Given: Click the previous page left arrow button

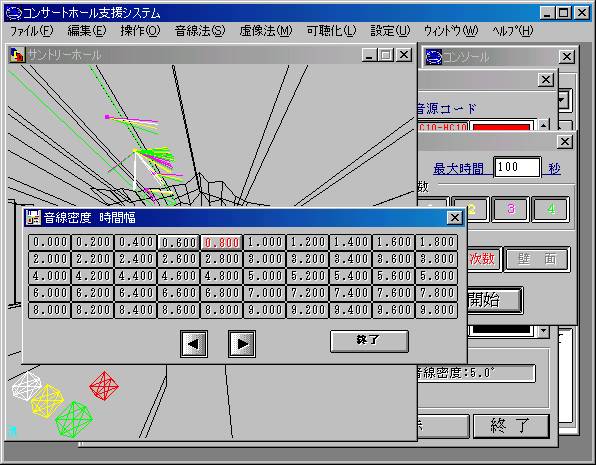Looking at the screenshot, I should point(194,344).
